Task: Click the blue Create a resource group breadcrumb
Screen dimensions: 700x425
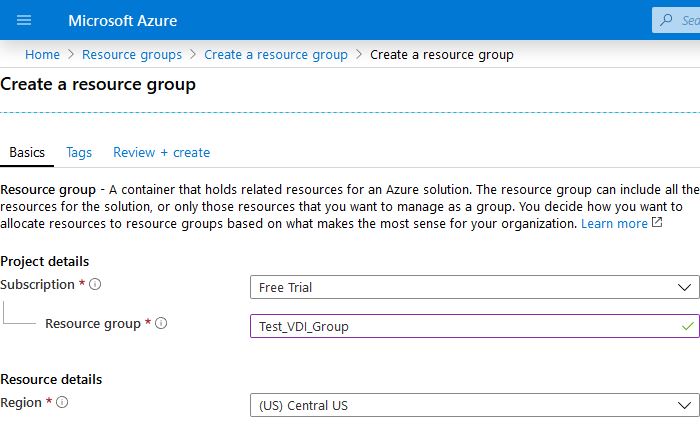Action: tap(276, 54)
